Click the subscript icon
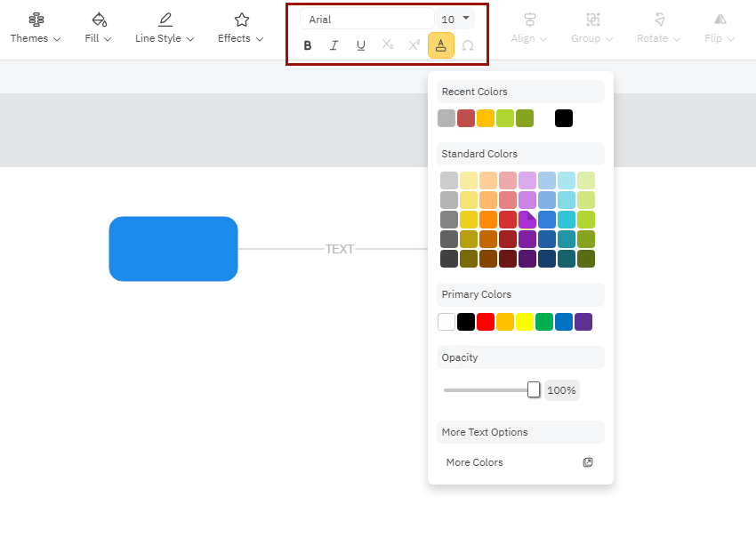 click(388, 45)
